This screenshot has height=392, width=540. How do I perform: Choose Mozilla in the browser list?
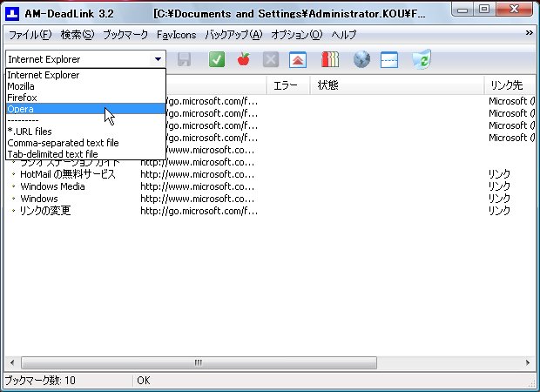(85, 86)
